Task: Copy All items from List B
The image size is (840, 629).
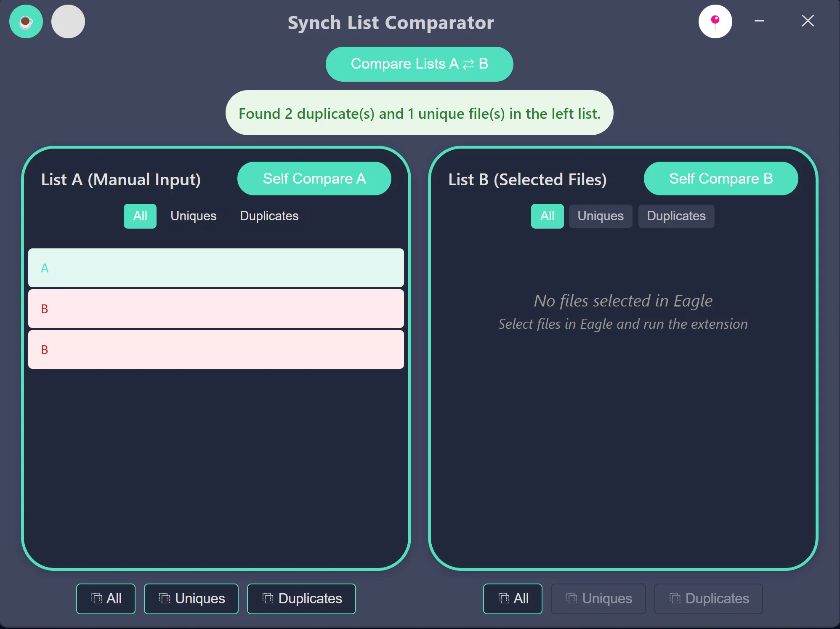Action: [513, 599]
